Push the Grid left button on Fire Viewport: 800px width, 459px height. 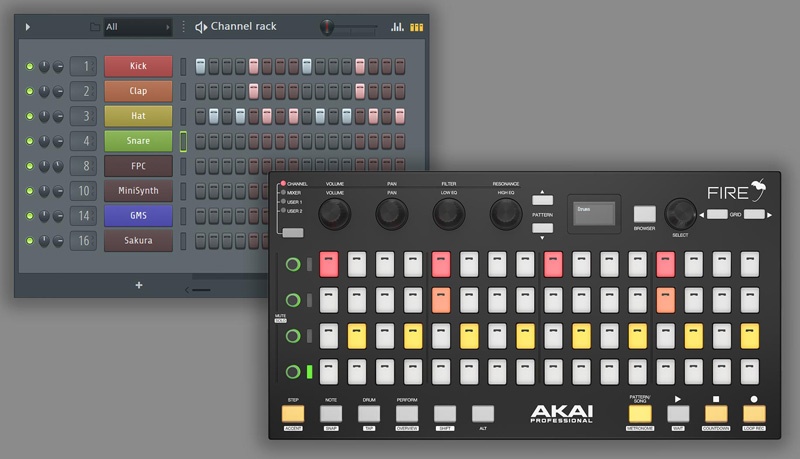coord(717,214)
